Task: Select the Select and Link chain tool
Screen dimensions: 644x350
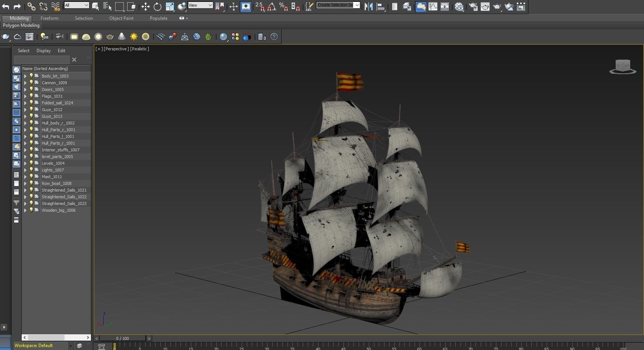Action: pyautogui.click(x=31, y=6)
